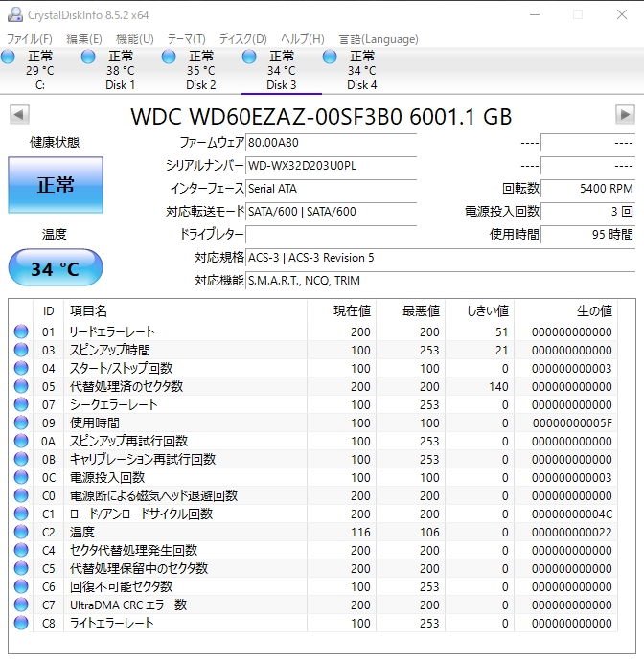Open the ヘルプ(H) menu
644x662 pixels.
(x=303, y=39)
